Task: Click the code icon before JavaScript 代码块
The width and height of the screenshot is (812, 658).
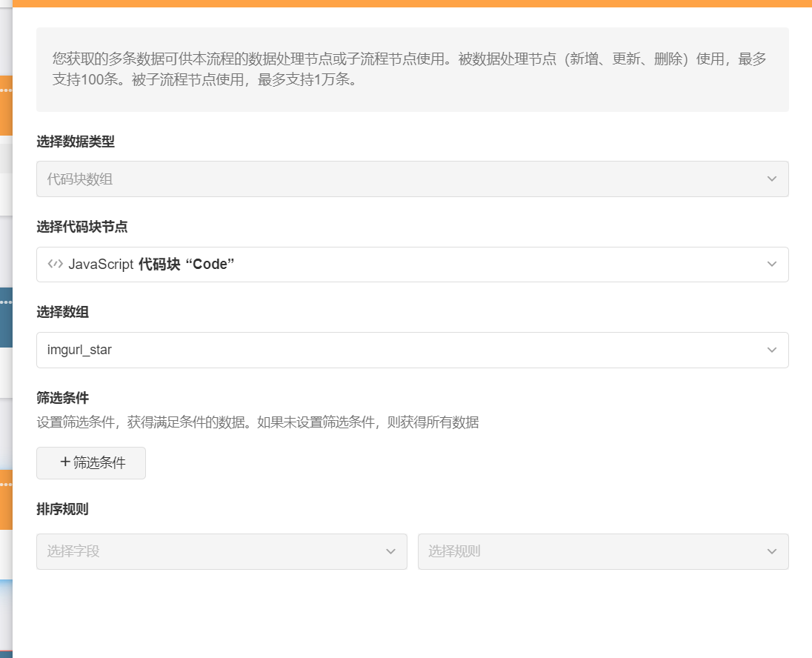Action: (55, 265)
